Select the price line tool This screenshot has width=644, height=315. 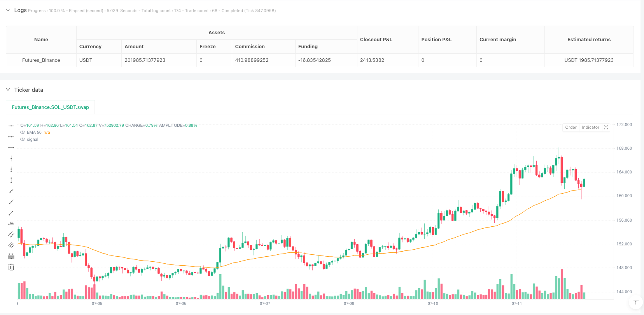[11, 223]
